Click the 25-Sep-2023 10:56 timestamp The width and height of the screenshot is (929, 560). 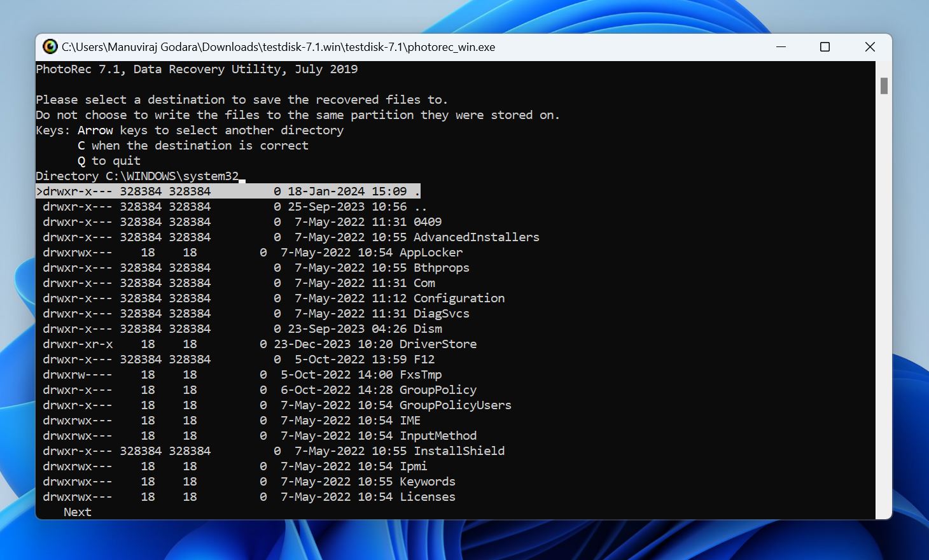pos(347,206)
